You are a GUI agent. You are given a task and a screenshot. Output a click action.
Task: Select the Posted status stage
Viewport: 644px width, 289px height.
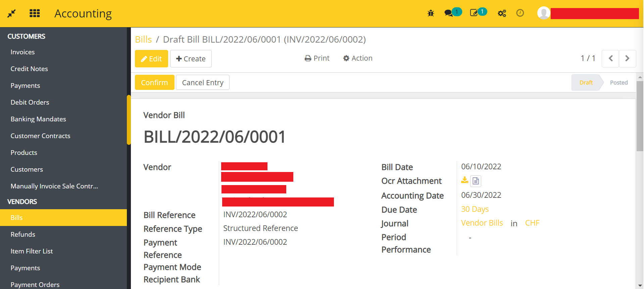[618, 82]
